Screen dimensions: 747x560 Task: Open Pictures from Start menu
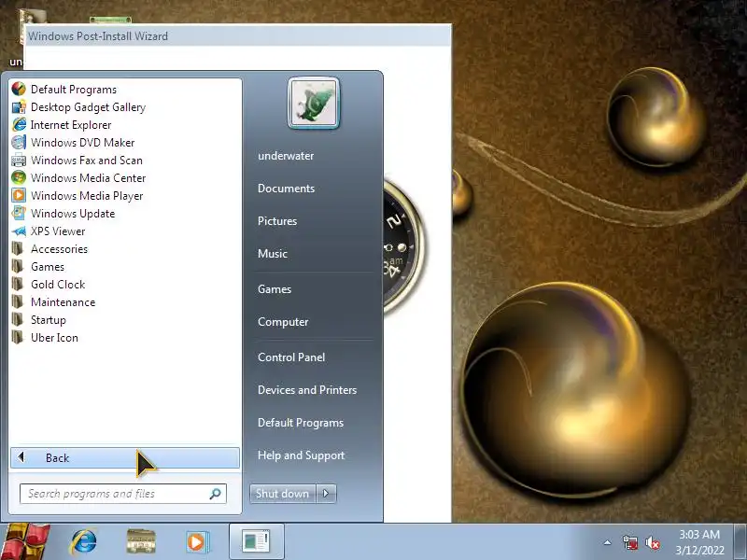point(277,221)
